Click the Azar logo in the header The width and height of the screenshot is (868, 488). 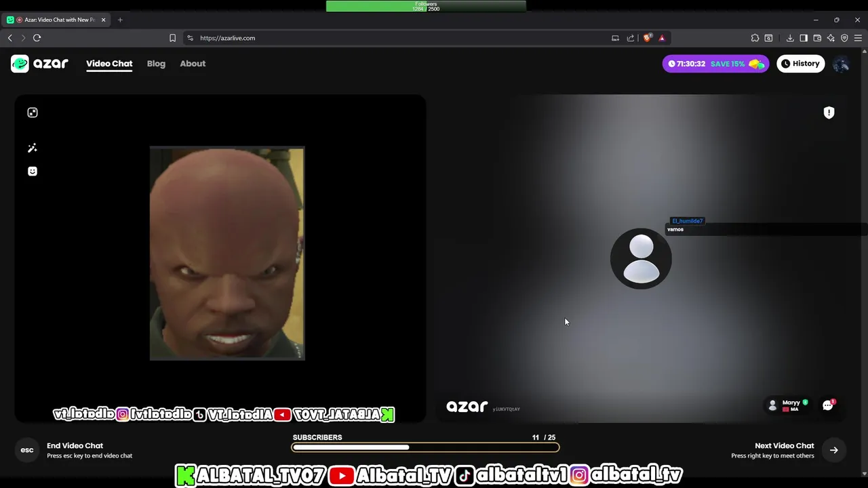[39, 64]
